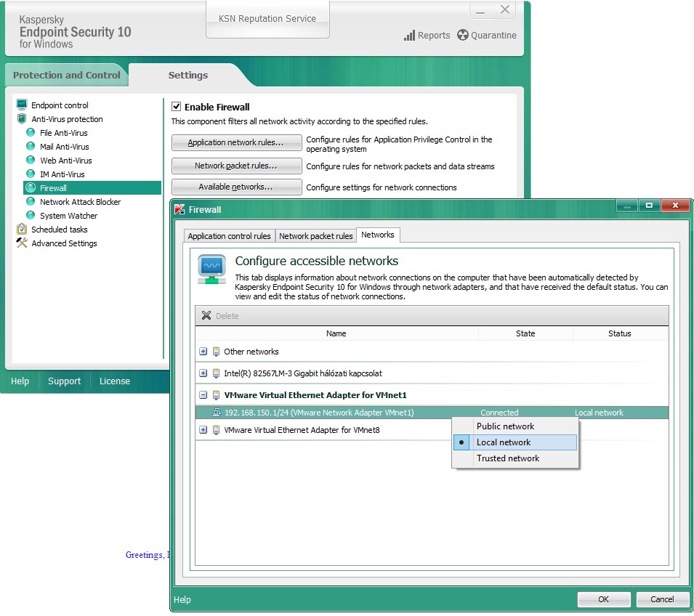This screenshot has height=616, width=694.
Task: Click adapter icon next to VMnet1 adapter
Action: pos(216,394)
